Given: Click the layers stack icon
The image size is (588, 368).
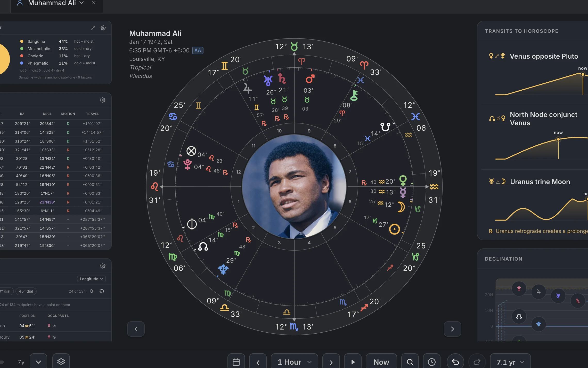Looking at the screenshot, I should [61, 362].
